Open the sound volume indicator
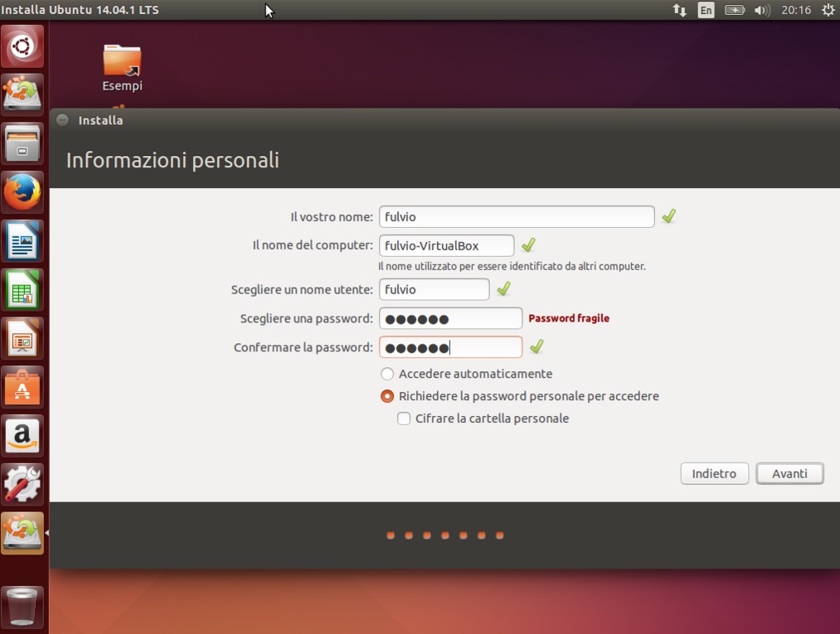Viewport: 840px width, 634px height. coord(762,10)
